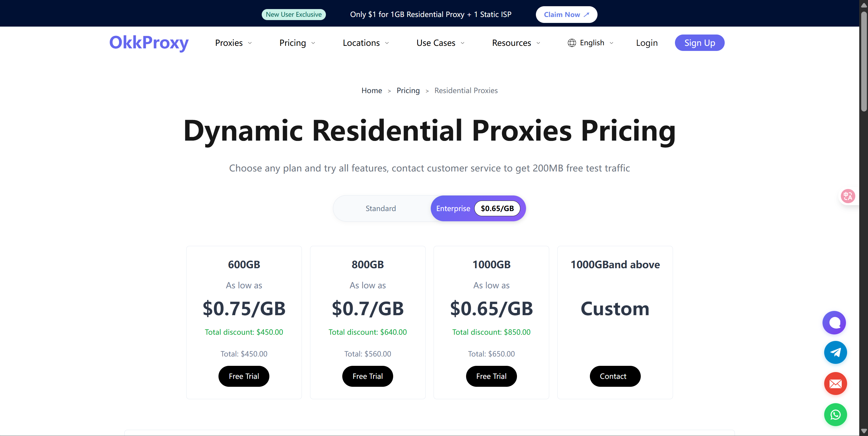The width and height of the screenshot is (868, 436).
Task: Click the Claim Now arrow button
Action: 566,14
